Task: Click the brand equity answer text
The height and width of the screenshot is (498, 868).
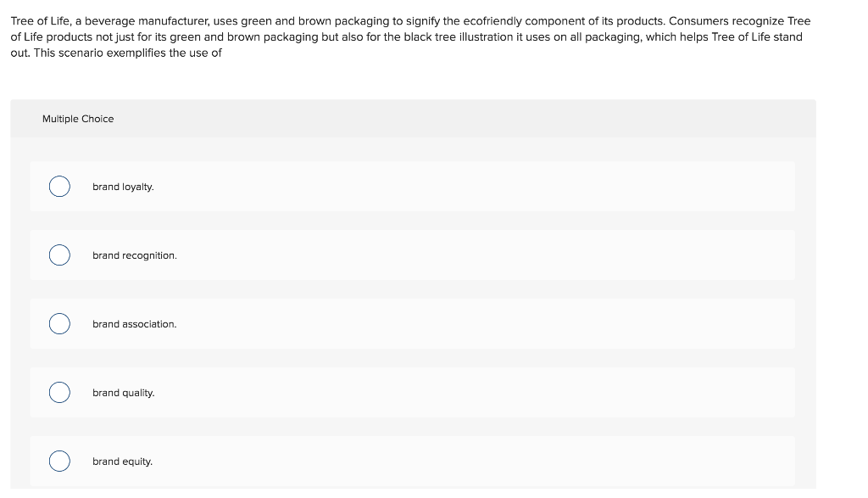Action: coord(122,461)
